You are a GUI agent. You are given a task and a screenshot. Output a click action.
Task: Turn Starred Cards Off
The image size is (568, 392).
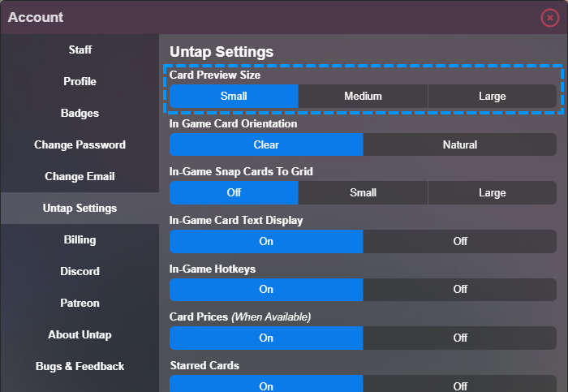[x=460, y=384]
